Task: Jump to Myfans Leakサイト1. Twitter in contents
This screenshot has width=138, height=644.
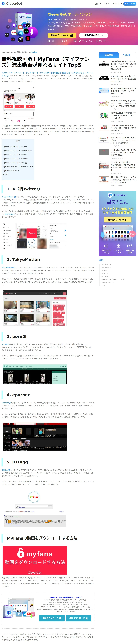Action: [x=15, y=147]
